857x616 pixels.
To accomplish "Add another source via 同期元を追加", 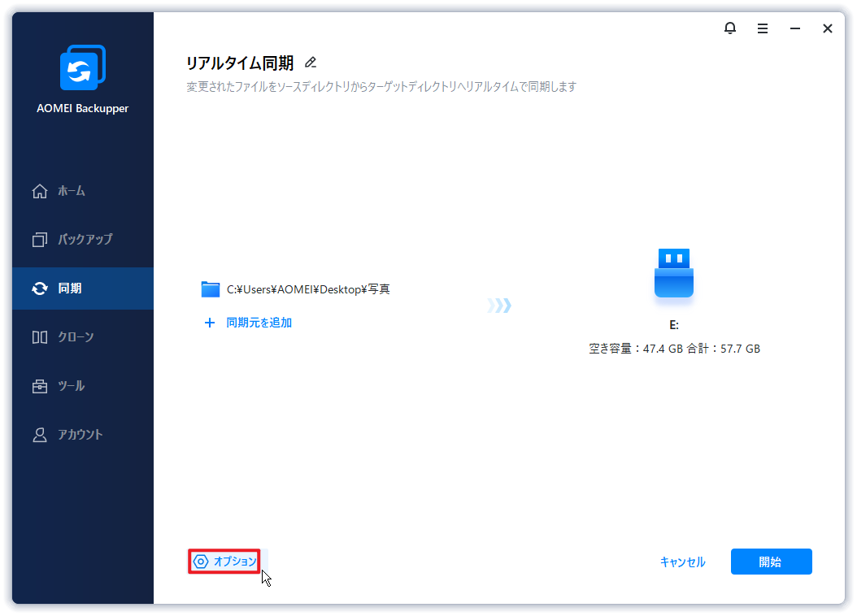I will (x=259, y=323).
